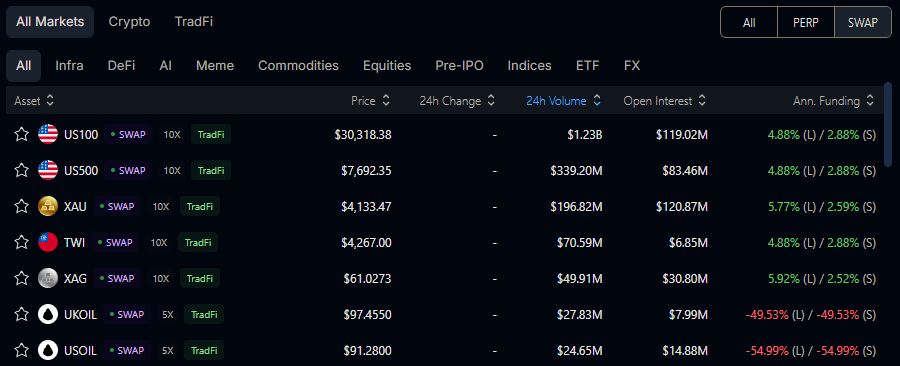Select the Pre-IPO category filter
The width and height of the screenshot is (900, 366).
click(x=459, y=65)
